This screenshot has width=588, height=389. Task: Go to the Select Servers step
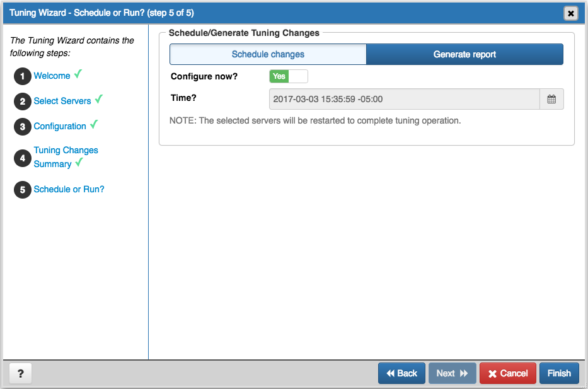[62, 101]
